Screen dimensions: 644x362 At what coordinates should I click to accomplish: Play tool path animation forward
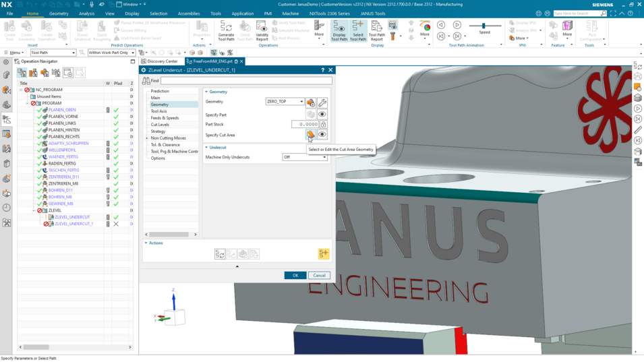pyautogui.click(x=457, y=25)
